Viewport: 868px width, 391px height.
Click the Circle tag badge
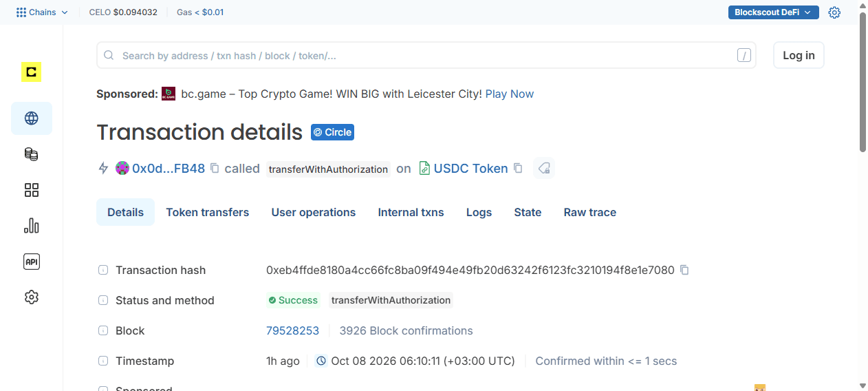click(332, 132)
